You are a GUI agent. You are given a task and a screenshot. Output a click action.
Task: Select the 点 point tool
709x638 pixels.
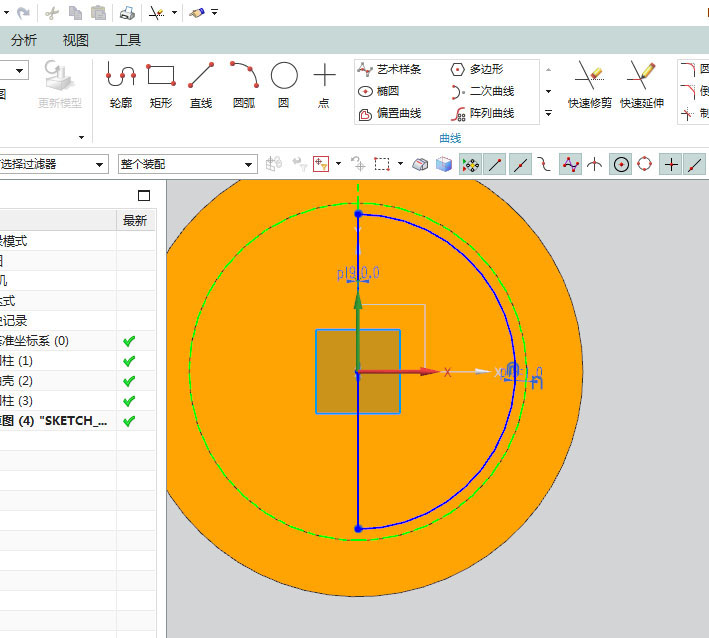(x=324, y=85)
